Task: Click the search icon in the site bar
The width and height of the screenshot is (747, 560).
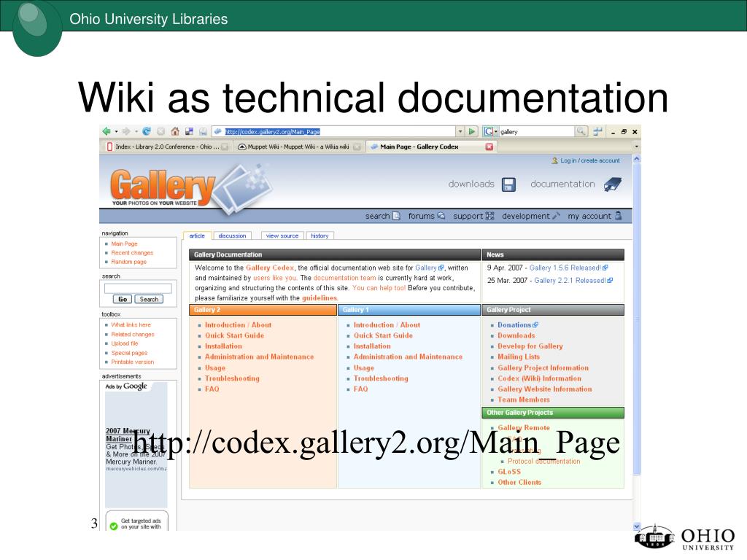Action: (396, 216)
